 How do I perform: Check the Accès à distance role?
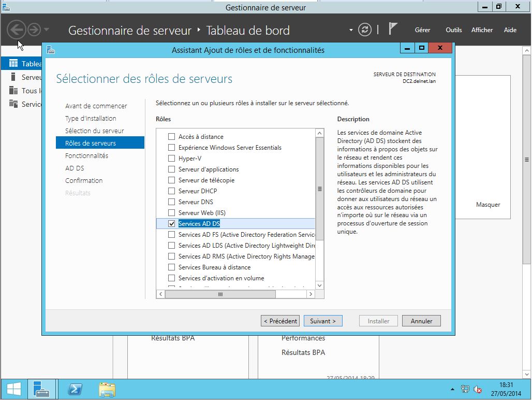tap(172, 136)
